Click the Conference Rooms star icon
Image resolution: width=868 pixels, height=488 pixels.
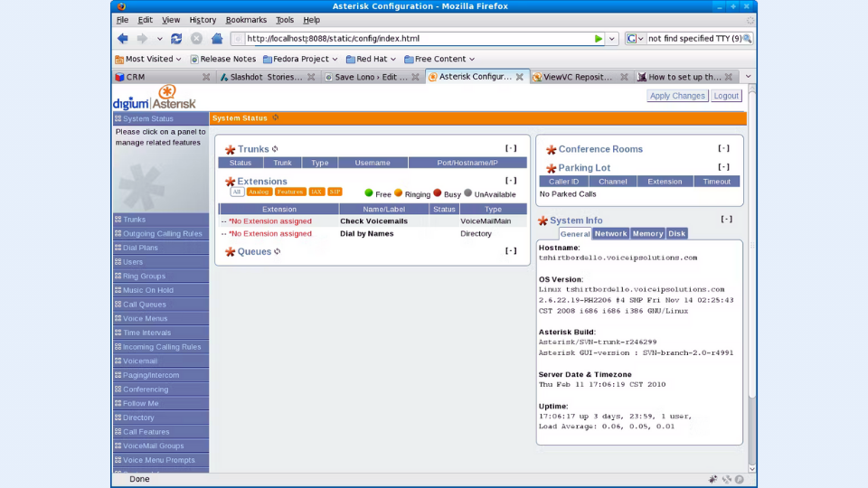(x=551, y=149)
